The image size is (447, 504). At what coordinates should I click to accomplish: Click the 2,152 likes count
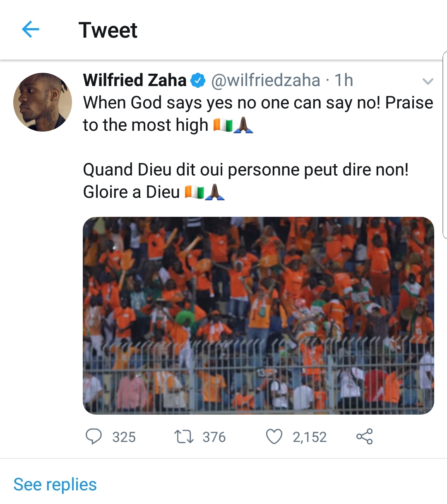310,437
